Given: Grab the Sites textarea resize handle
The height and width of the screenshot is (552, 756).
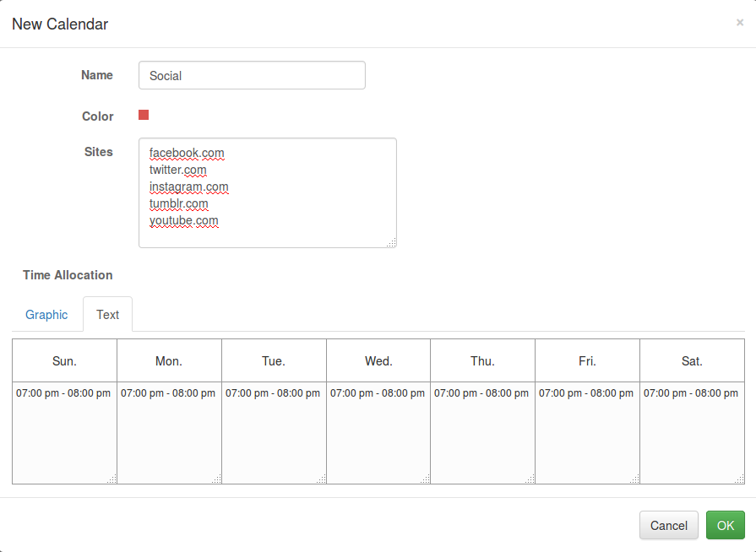Looking at the screenshot, I should (392, 243).
